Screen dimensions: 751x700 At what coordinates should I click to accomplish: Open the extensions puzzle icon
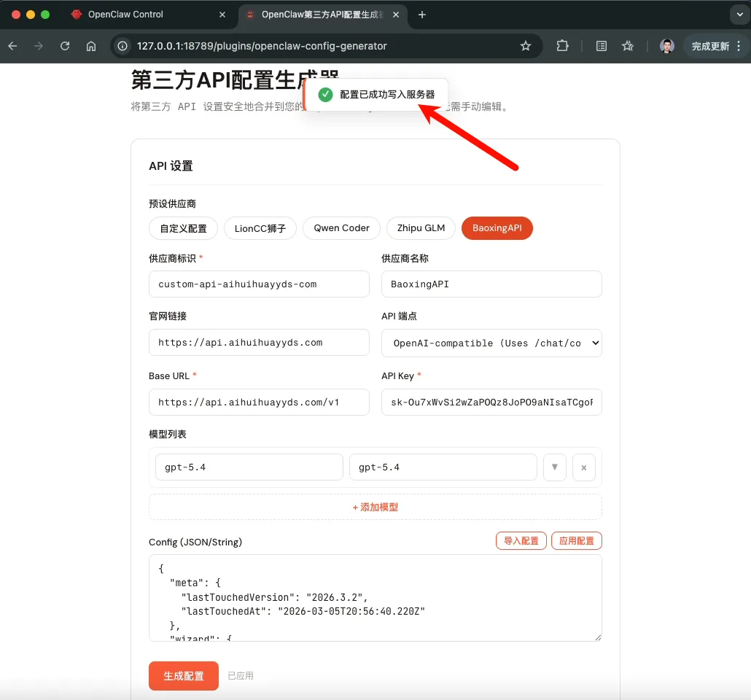click(562, 46)
